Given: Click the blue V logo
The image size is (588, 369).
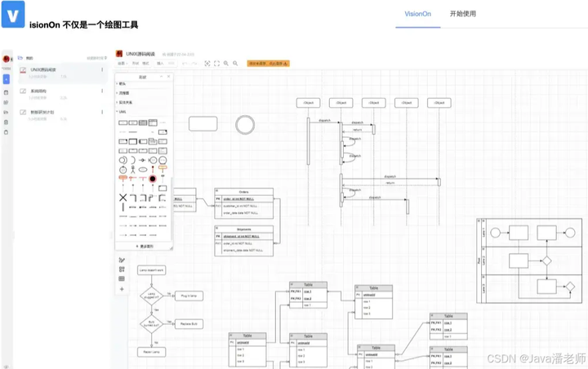Looking at the screenshot, I should coord(13,14).
